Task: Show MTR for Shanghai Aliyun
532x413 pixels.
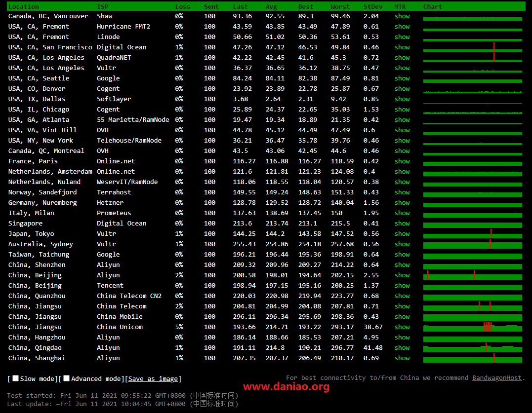Action: coord(402,358)
